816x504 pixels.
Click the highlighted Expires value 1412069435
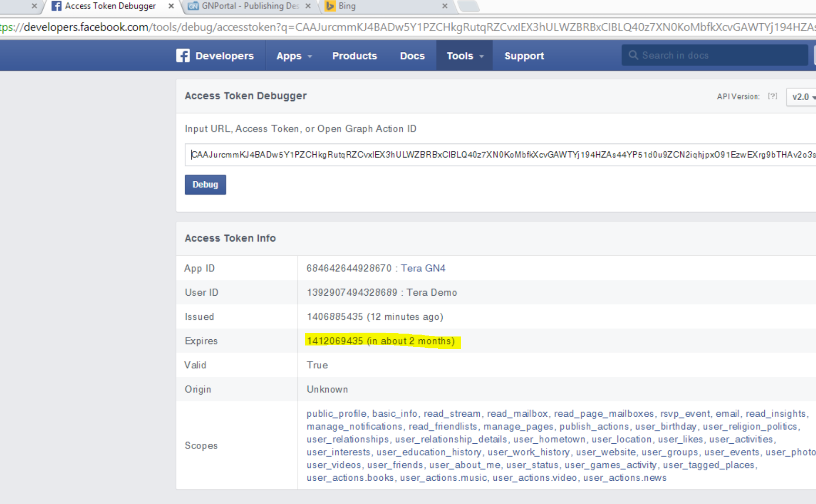(335, 341)
